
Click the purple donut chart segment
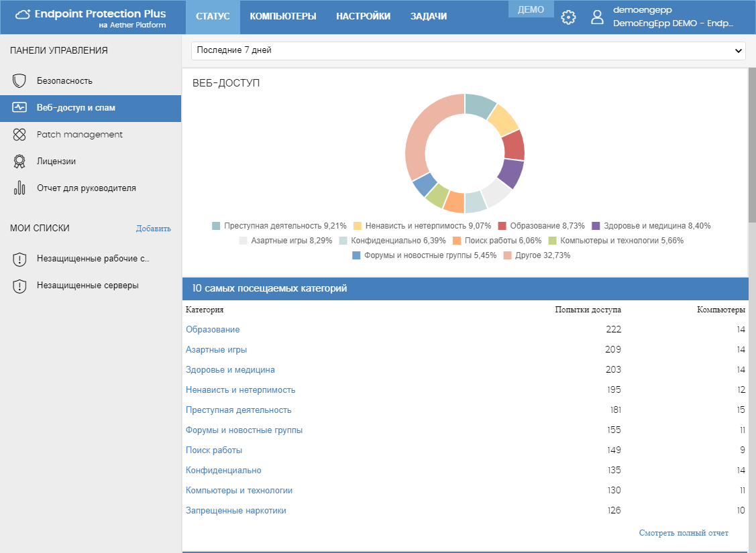pos(511,174)
